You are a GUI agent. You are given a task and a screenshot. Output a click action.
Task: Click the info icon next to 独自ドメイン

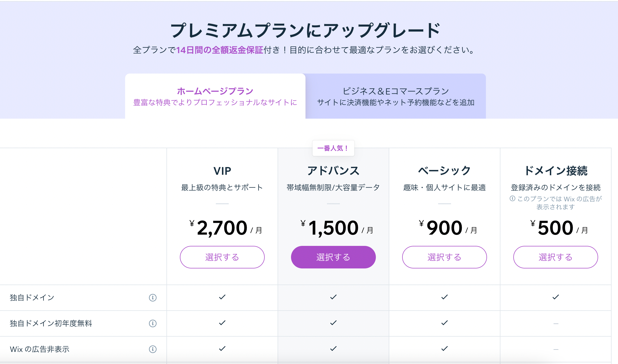[x=152, y=298]
